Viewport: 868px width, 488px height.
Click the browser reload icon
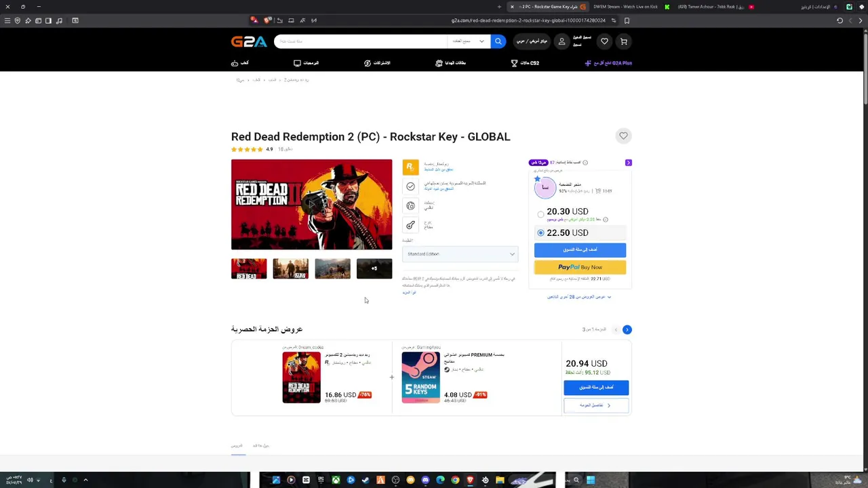[840, 20]
